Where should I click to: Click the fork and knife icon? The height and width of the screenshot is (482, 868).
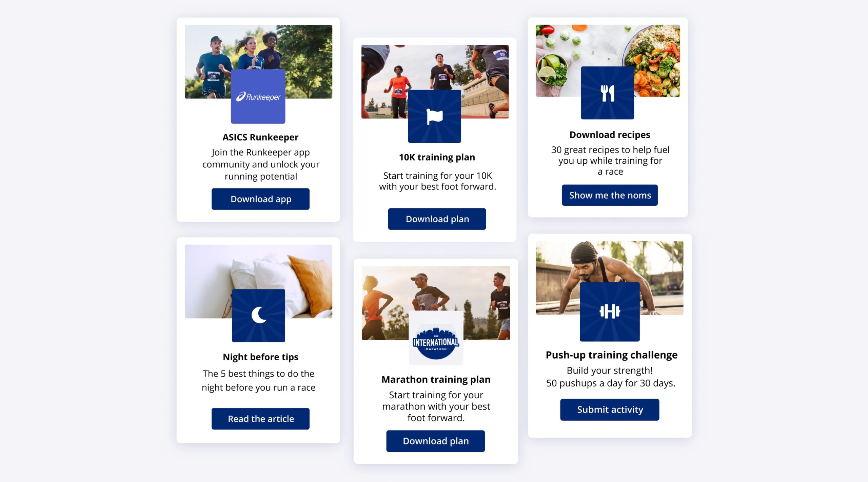(607, 93)
